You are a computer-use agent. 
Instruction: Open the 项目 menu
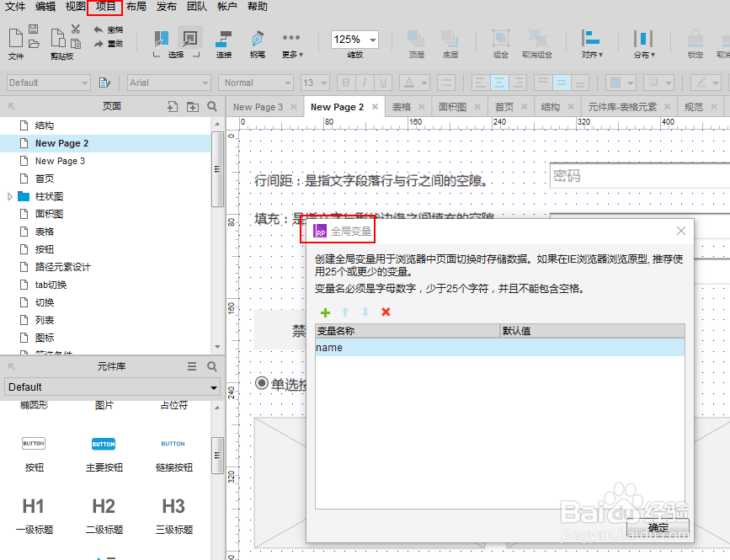104,7
